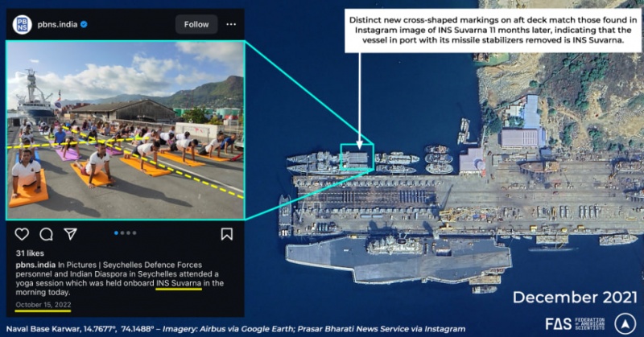Like the post with heart icon

coord(22,234)
